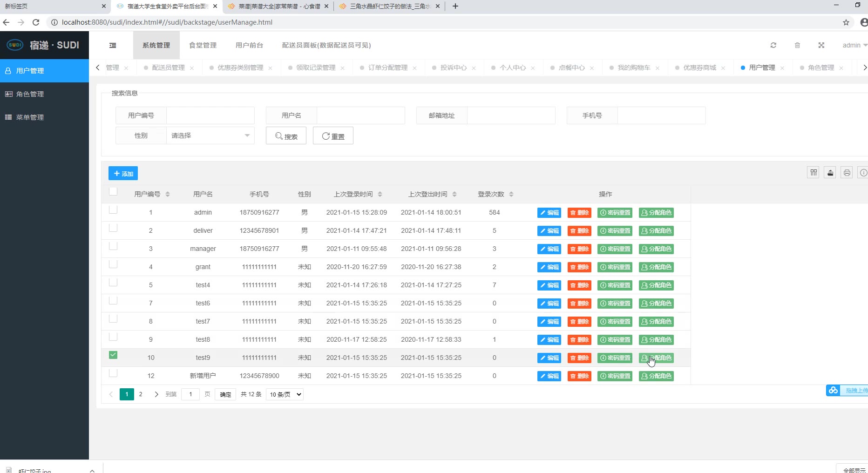Screen dimensions: 868x473
Task: Uncheck the checkbox for user test9
Action: click(x=113, y=355)
